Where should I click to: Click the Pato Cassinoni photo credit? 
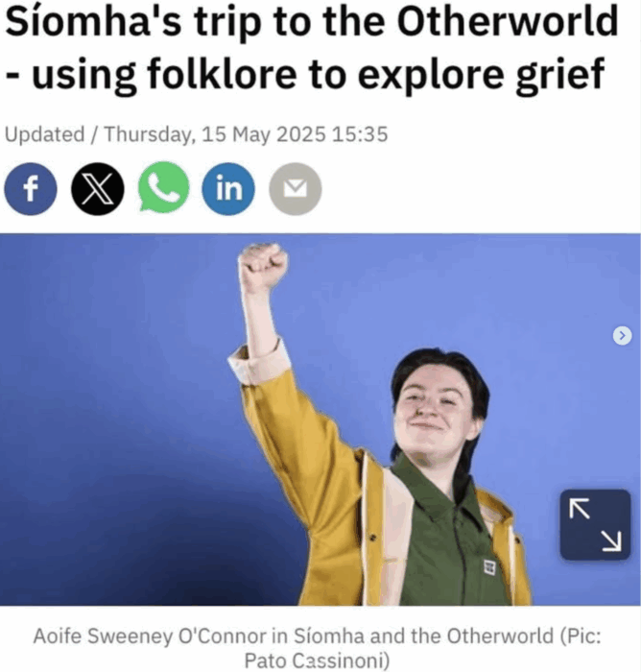point(317,660)
